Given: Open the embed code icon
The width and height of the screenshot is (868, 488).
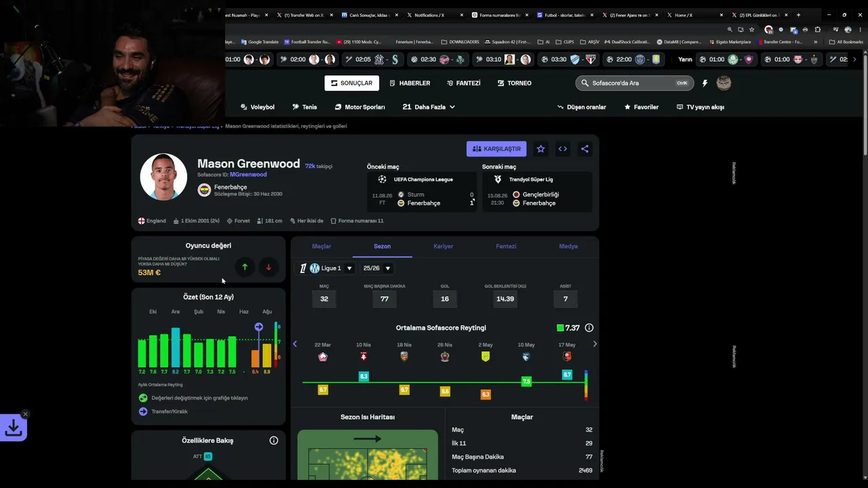Looking at the screenshot, I should tap(563, 149).
